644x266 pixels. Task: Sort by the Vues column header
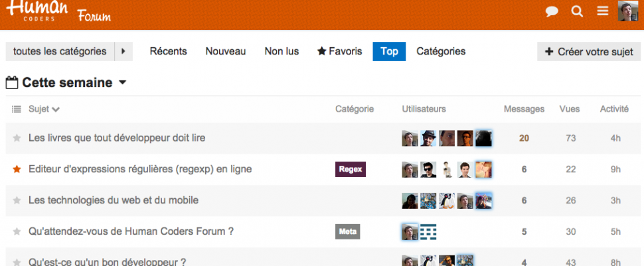(x=570, y=109)
